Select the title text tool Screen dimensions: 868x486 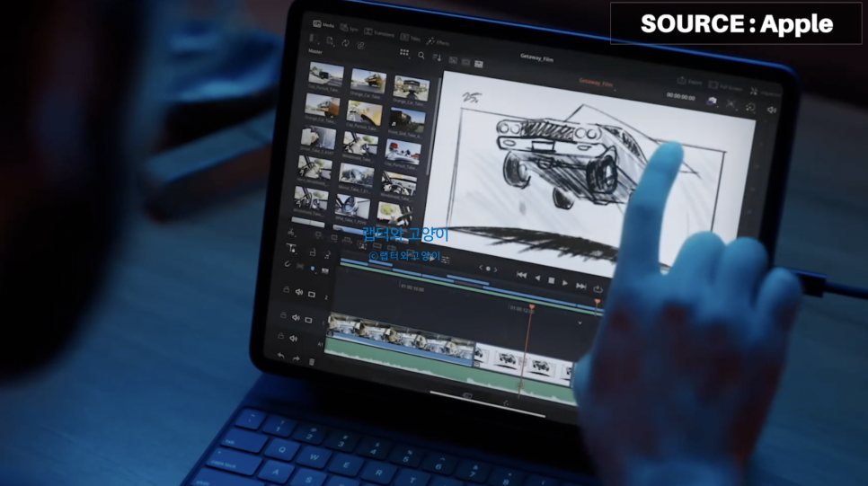click(292, 248)
